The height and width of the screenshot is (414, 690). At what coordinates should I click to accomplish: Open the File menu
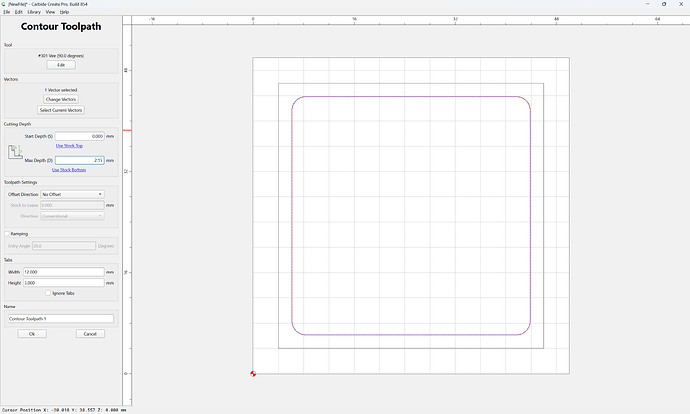[x=7, y=12]
